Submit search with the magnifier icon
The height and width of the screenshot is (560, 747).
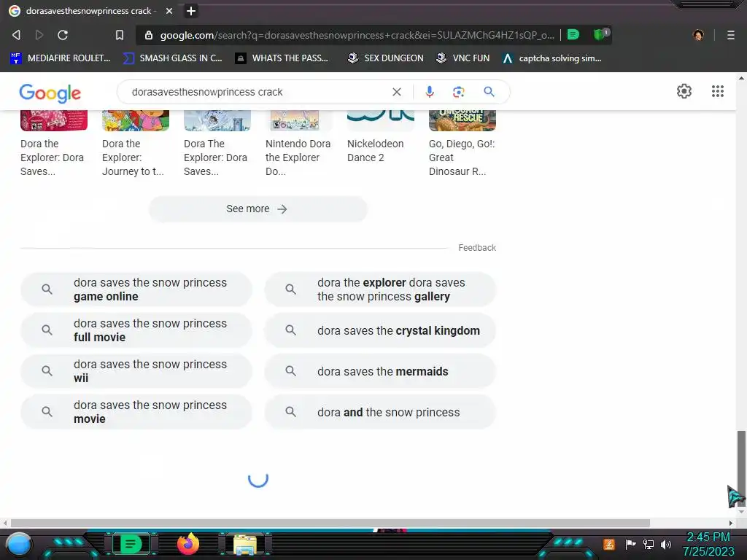tap(489, 91)
